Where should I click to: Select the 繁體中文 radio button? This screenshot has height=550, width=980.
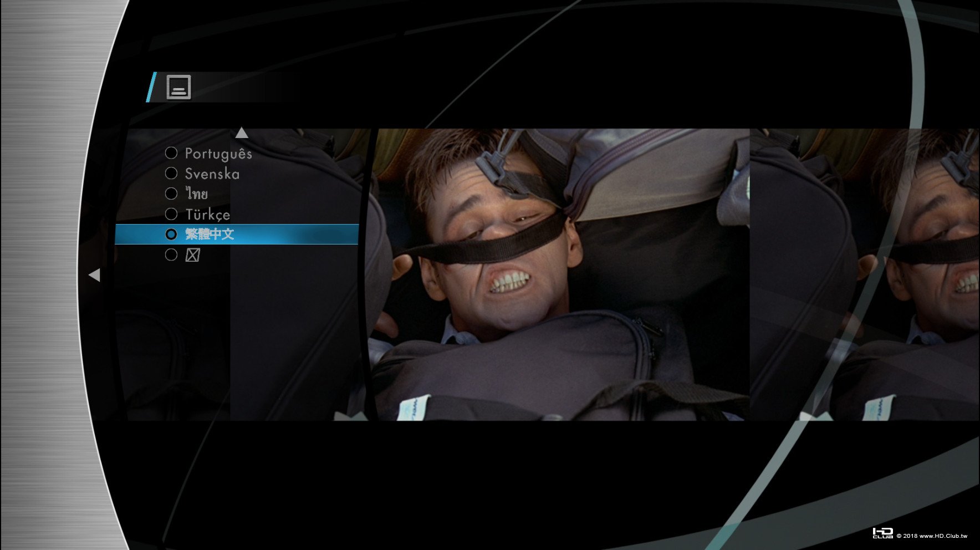pos(171,234)
